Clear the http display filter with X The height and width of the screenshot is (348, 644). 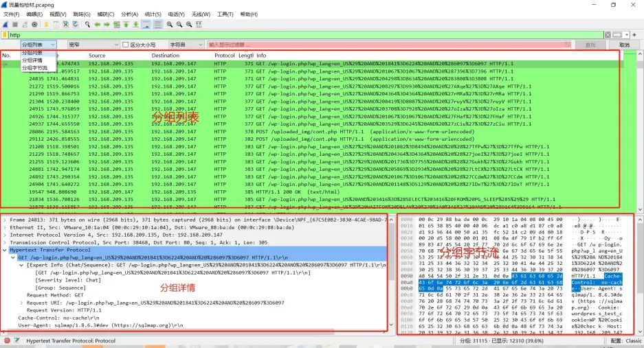point(608,35)
